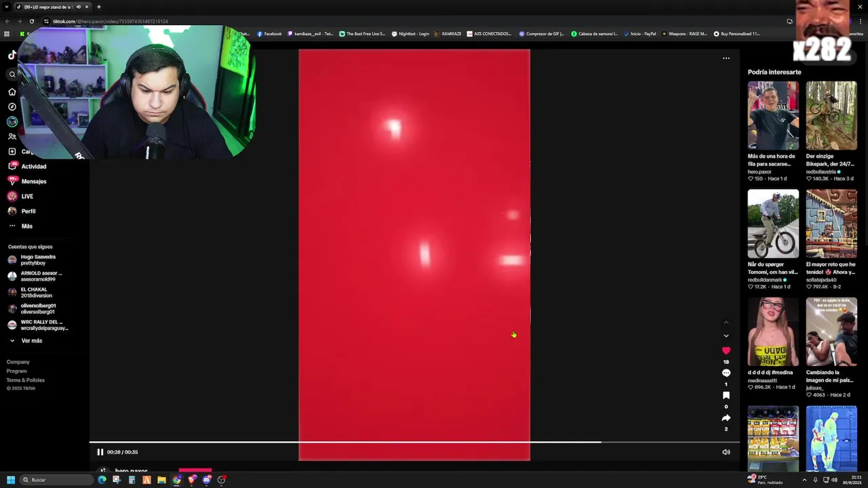This screenshot has height=488, width=868.
Task: Open 'El mayor reto que he tenido' thumbnail
Action: (x=831, y=224)
